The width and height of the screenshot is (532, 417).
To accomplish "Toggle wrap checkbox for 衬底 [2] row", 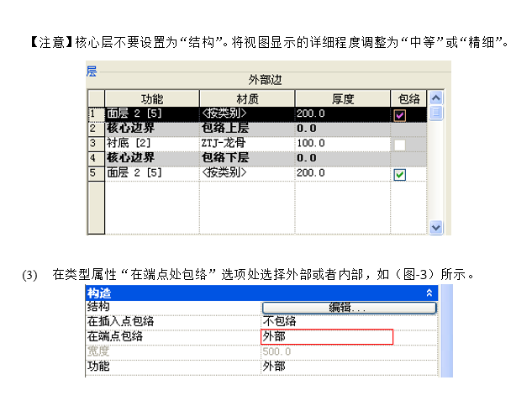I will point(400,145).
